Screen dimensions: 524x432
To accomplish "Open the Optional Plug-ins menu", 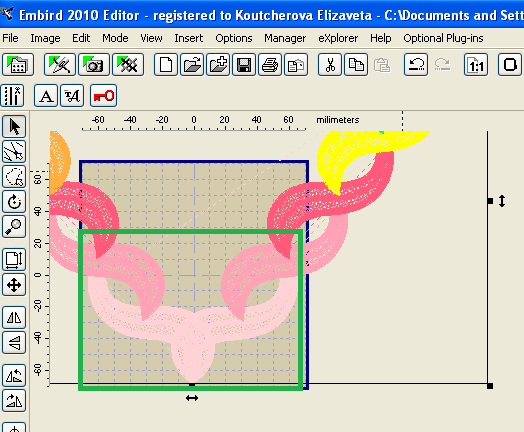I will [x=443, y=38].
